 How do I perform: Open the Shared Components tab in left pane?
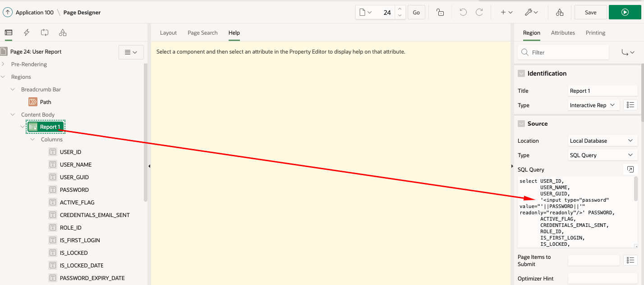click(x=63, y=32)
